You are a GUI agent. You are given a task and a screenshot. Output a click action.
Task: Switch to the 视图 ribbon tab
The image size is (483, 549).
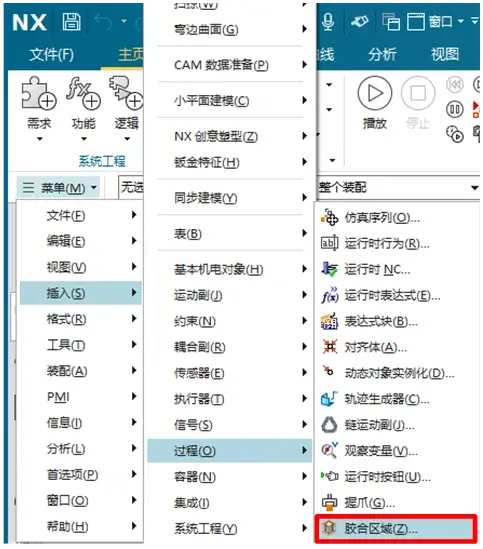click(x=445, y=54)
